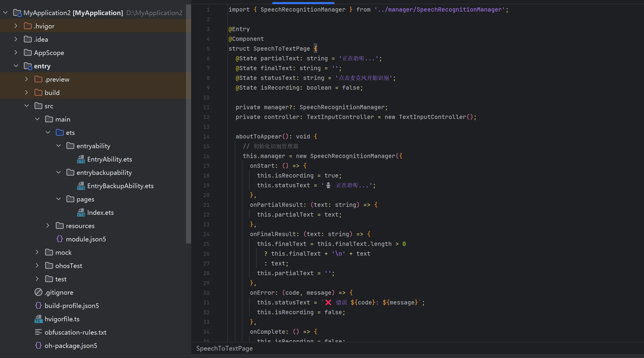
Task: Click the hvigorfile.ts file icon
Action: pyautogui.click(x=38, y=319)
